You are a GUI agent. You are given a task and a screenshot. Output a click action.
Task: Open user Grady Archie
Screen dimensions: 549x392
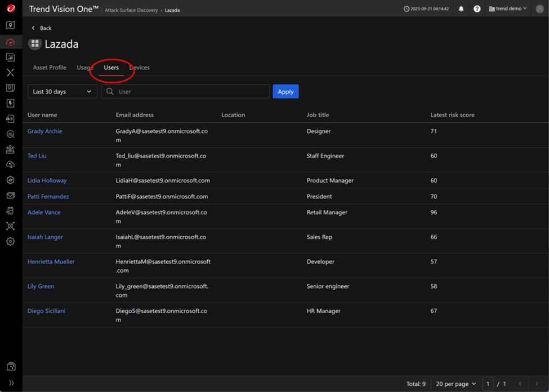45,131
